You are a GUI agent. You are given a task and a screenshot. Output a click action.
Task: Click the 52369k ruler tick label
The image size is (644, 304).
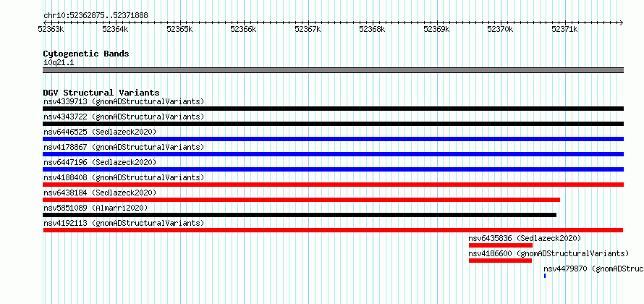pyautogui.click(x=436, y=29)
